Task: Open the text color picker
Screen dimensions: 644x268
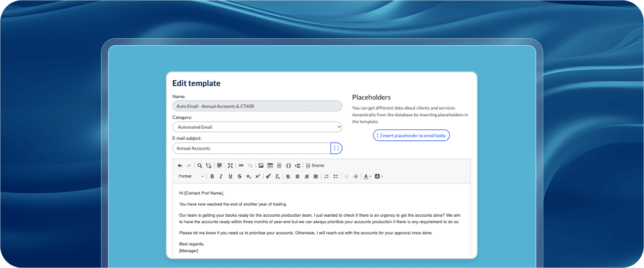Action: point(367,176)
